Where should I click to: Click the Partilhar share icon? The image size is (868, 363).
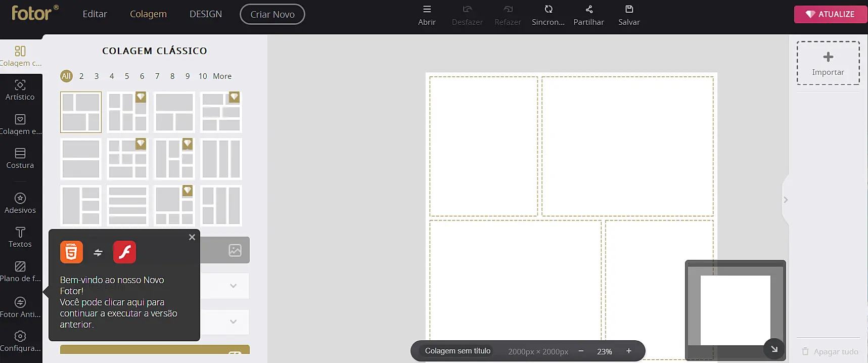[x=589, y=9]
